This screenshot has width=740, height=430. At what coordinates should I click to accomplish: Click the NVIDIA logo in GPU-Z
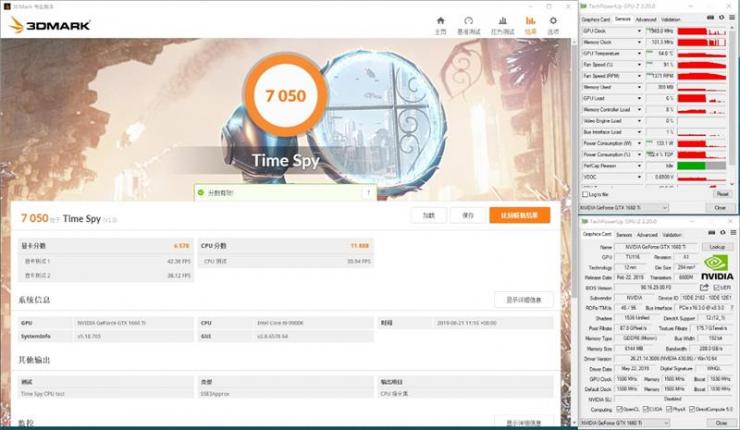pos(717,268)
